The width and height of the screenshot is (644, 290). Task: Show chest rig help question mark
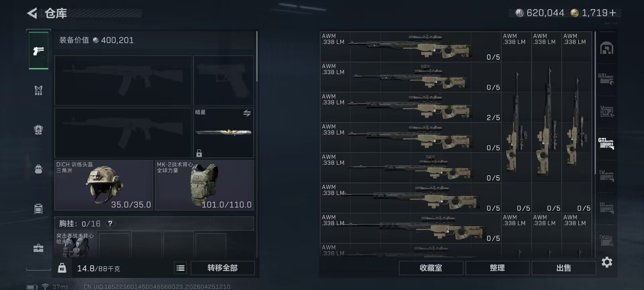(x=110, y=224)
